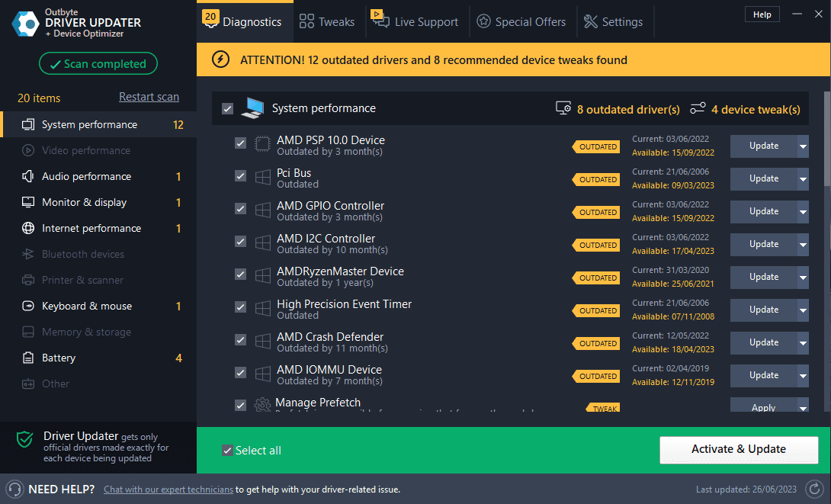Click the Activate & Update button
Screen dimensions: 831x504
[739, 449]
